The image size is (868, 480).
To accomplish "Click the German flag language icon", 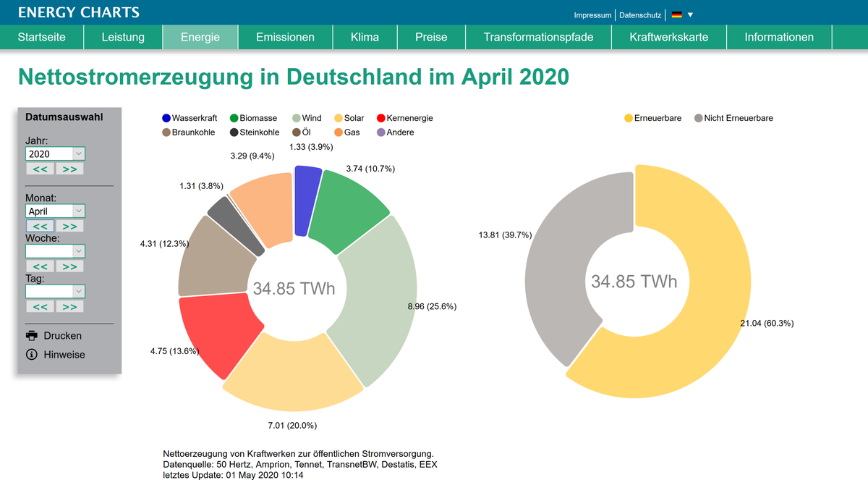I will click(x=677, y=14).
